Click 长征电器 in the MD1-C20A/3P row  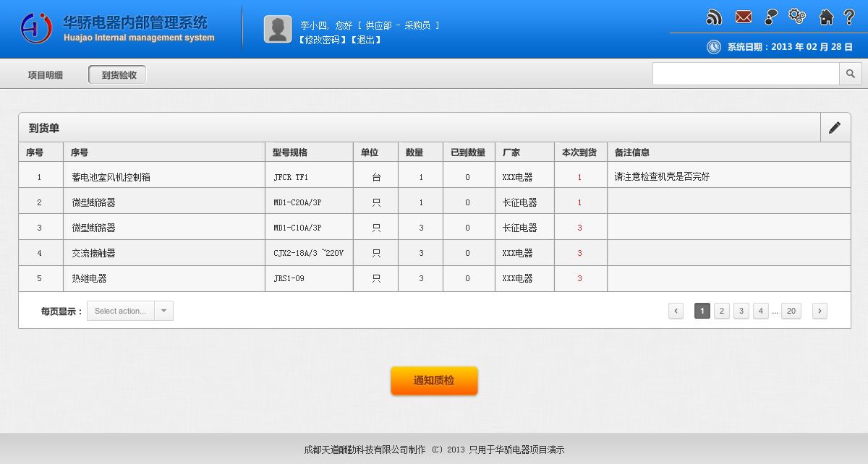[520, 202]
